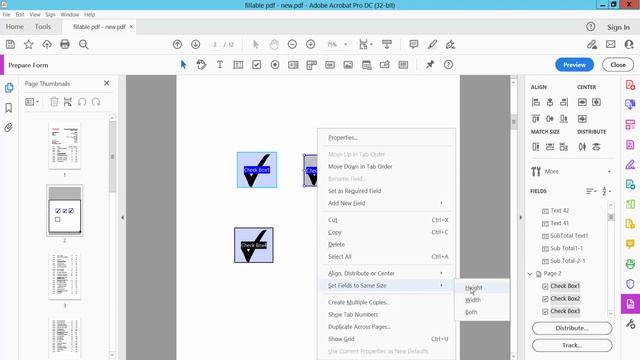Toggle Check Box2 checkbox in Fields list
Screen dimensions: 640x360
point(545,299)
